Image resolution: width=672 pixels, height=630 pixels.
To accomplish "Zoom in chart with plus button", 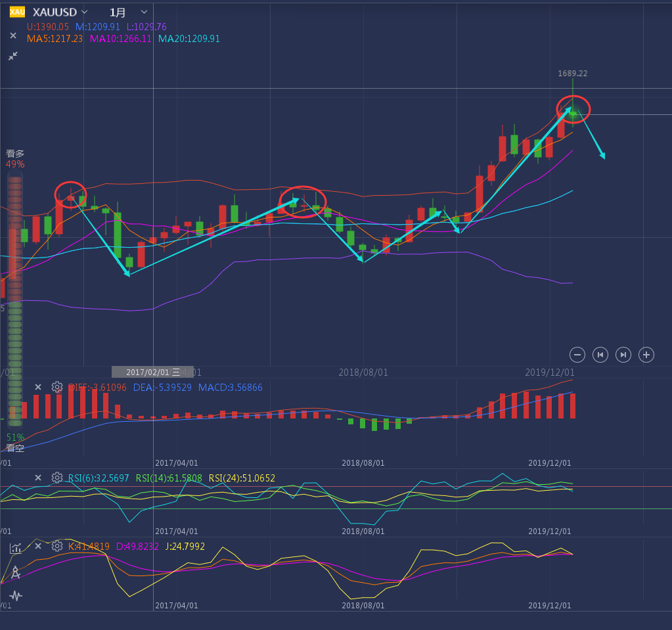I will [x=646, y=355].
